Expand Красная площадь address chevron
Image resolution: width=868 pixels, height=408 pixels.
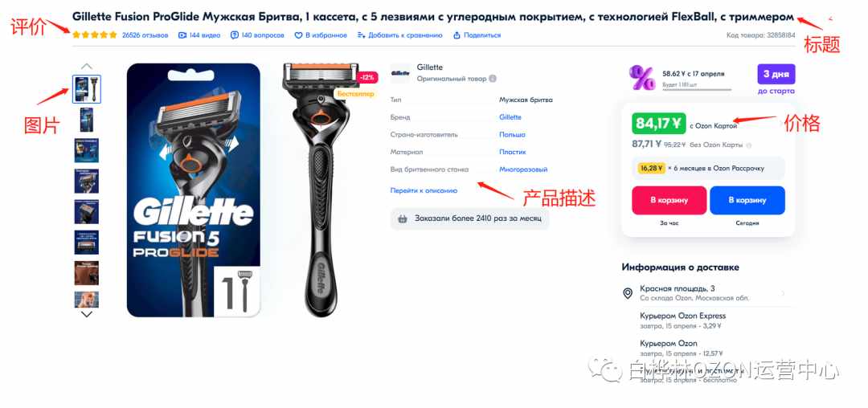pyautogui.click(x=783, y=293)
